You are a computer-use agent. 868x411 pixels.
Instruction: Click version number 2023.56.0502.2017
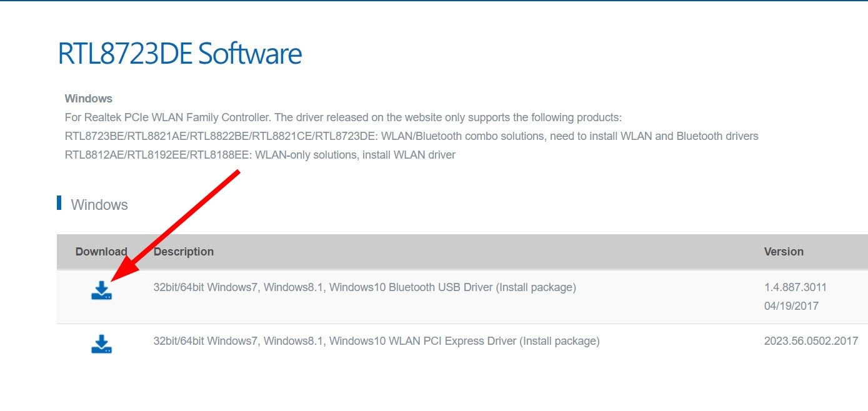coord(811,341)
